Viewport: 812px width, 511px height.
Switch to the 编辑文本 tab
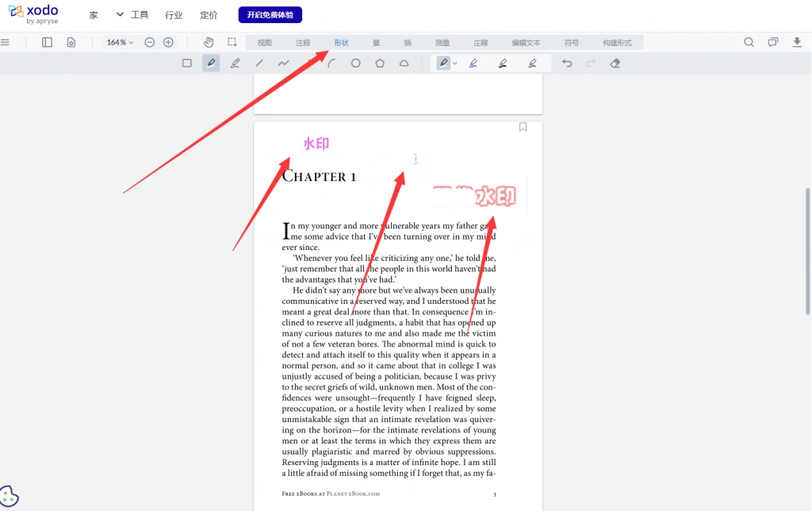[527, 43]
